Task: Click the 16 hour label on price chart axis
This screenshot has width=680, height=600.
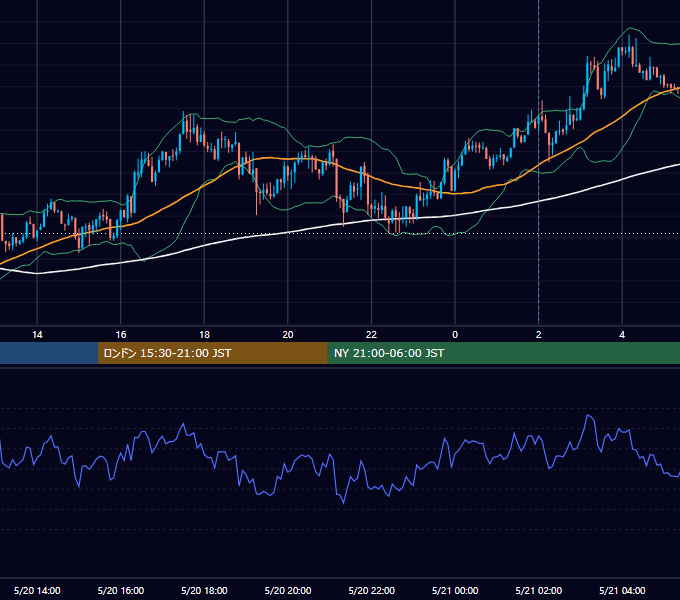Action: (121, 335)
